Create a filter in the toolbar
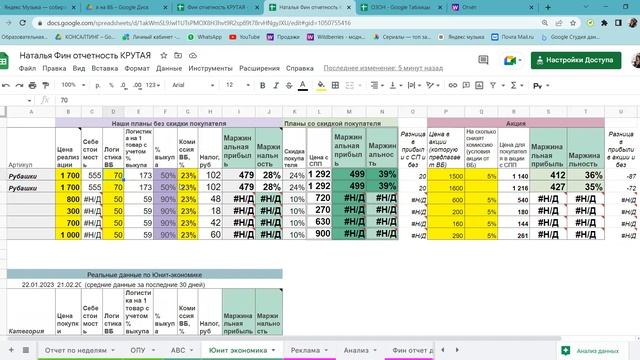640x360 pixels. (x=493, y=85)
